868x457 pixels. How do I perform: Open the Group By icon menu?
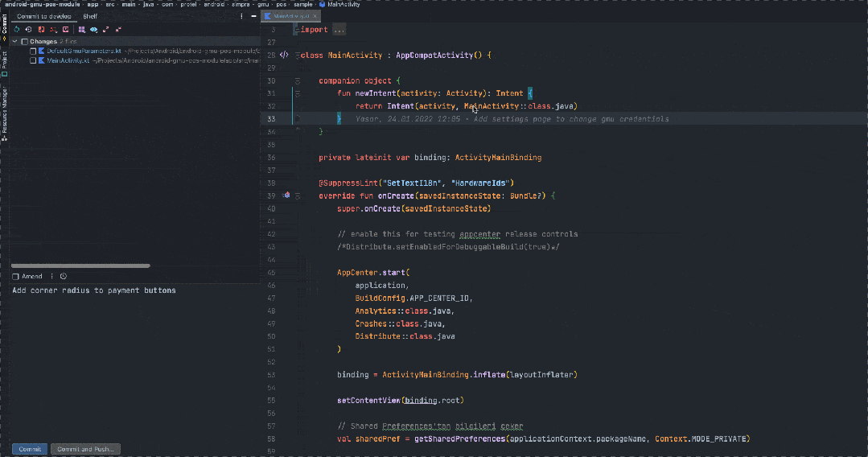82,29
